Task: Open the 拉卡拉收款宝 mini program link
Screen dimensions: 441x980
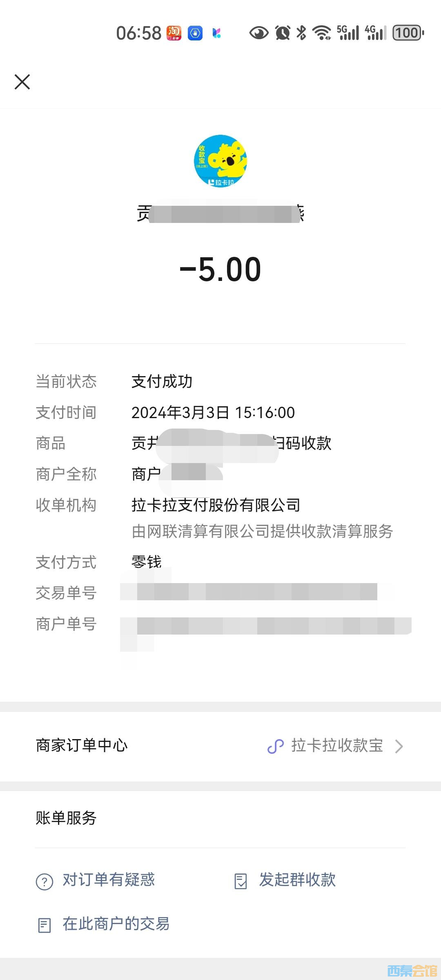Action: coord(337,746)
